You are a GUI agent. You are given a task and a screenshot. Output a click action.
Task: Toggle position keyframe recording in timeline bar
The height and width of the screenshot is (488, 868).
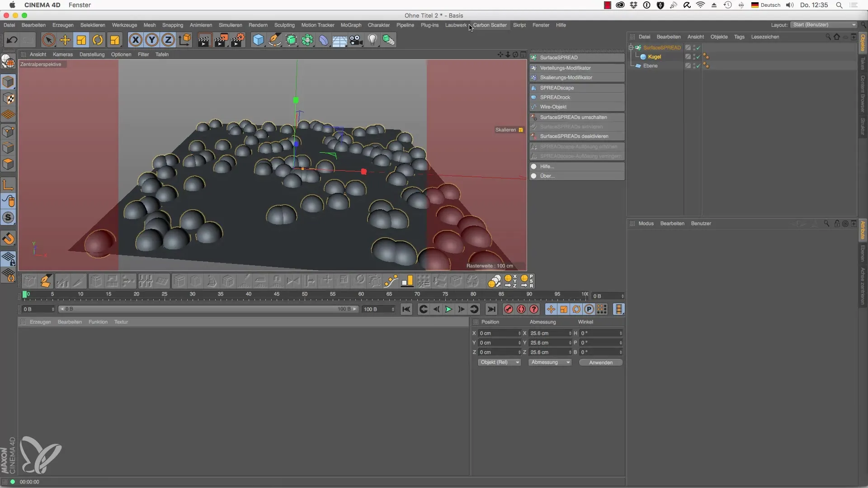coord(551,309)
